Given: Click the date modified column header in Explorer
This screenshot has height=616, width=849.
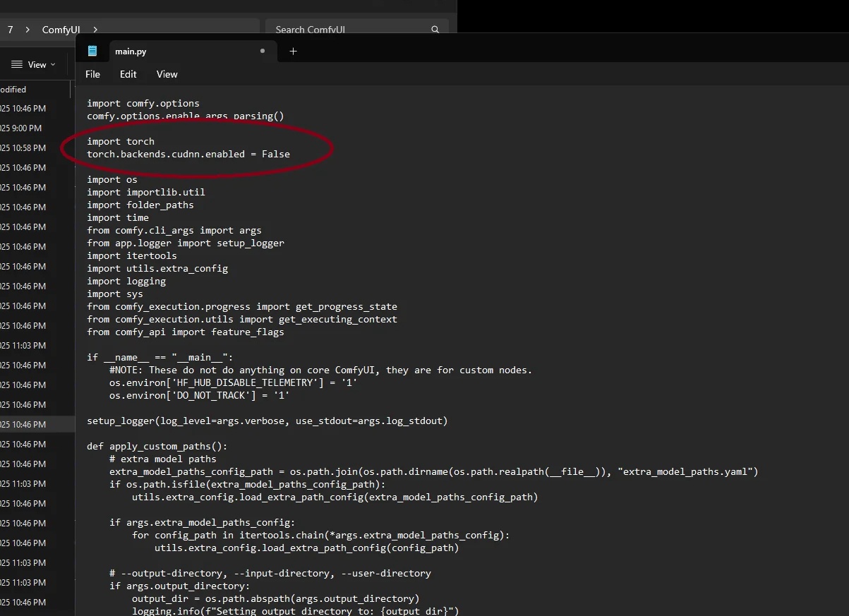Looking at the screenshot, I should (34, 90).
